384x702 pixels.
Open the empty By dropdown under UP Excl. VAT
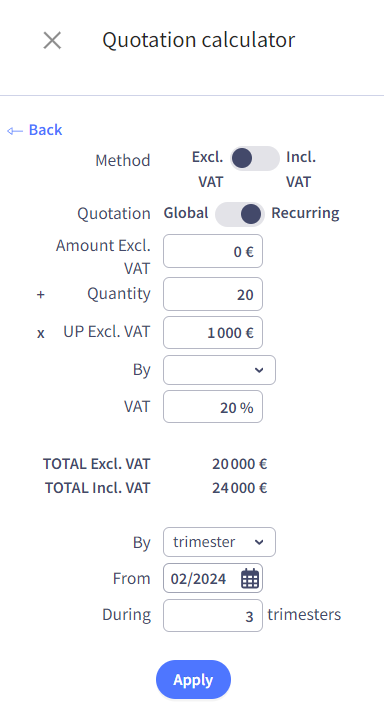coord(219,370)
